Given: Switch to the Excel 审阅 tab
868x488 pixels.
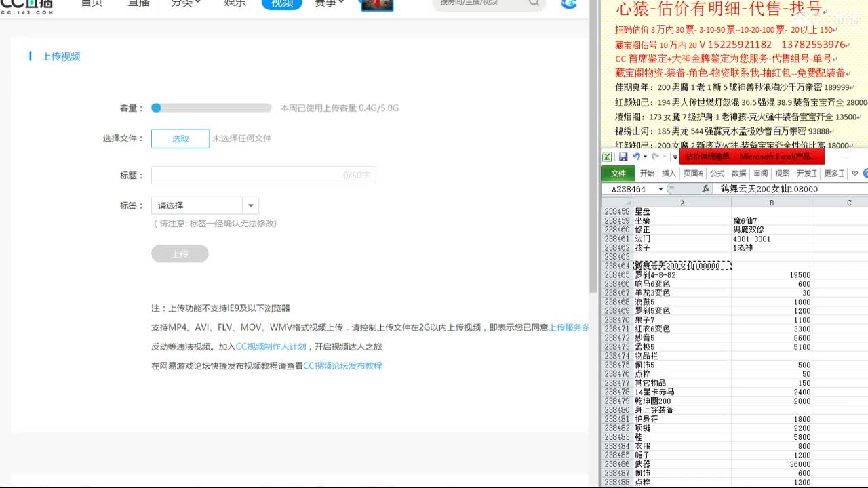Looking at the screenshot, I should [x=761, y=174].
